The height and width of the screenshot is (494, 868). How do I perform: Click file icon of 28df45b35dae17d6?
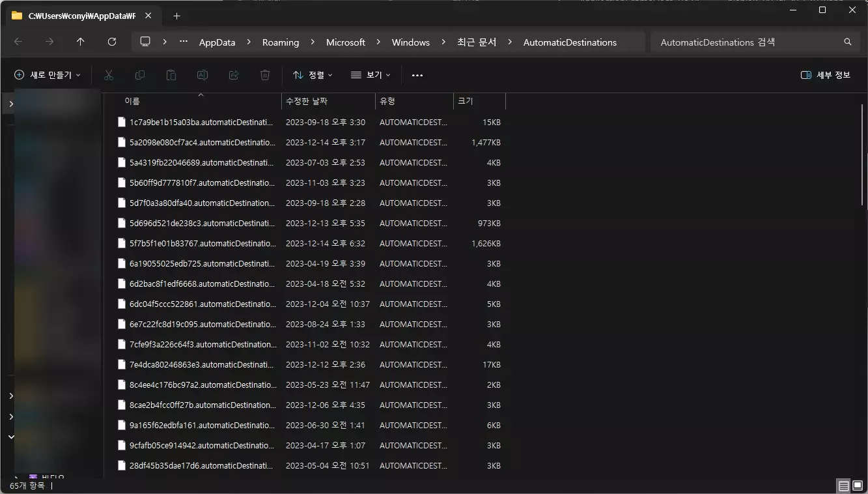coord(121,465)
